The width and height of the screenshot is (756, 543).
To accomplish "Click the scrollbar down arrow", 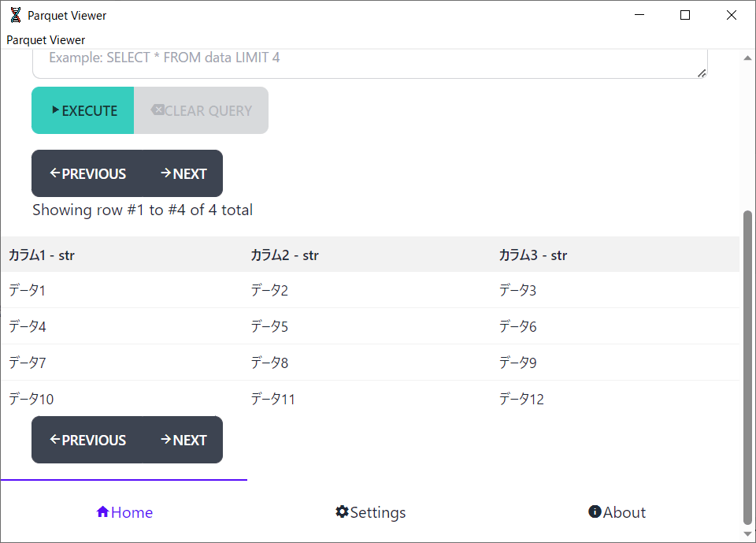I will point(747,534).
